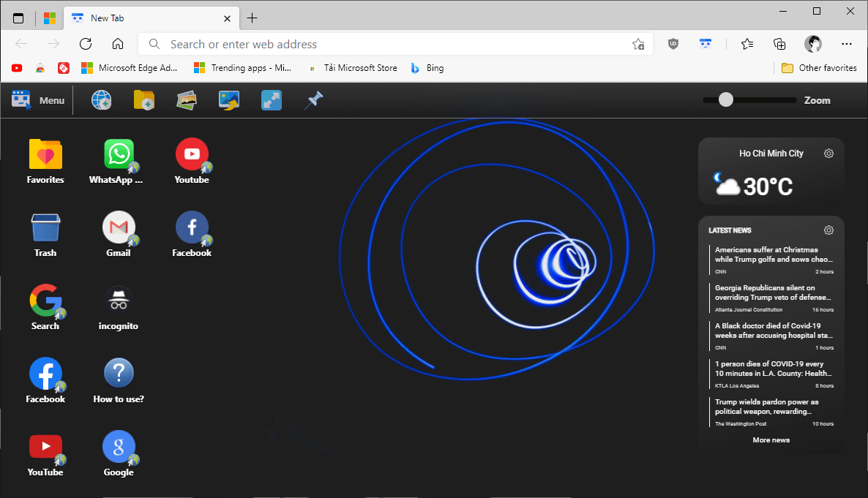Viewport: 868px width, 498px height.
Task: Open weather widget settings gear
Action: tap(828, 154)
